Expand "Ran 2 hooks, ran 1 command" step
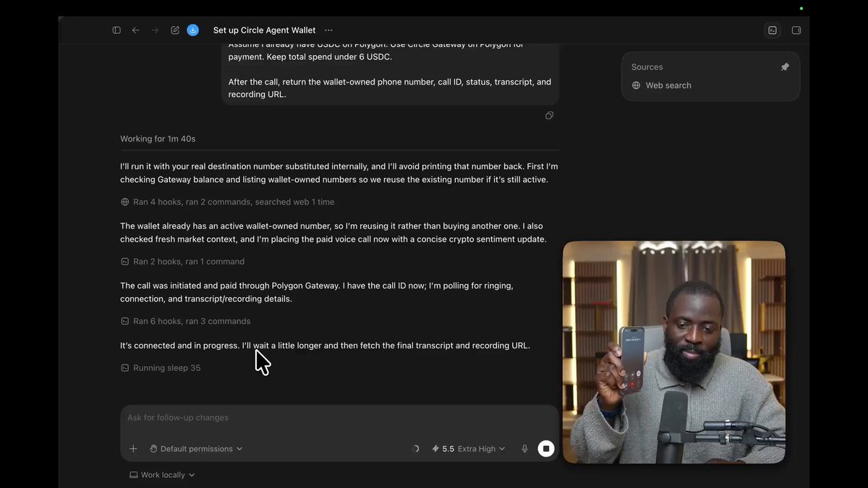This screenshot has height=488, width=868. point(182,262)
